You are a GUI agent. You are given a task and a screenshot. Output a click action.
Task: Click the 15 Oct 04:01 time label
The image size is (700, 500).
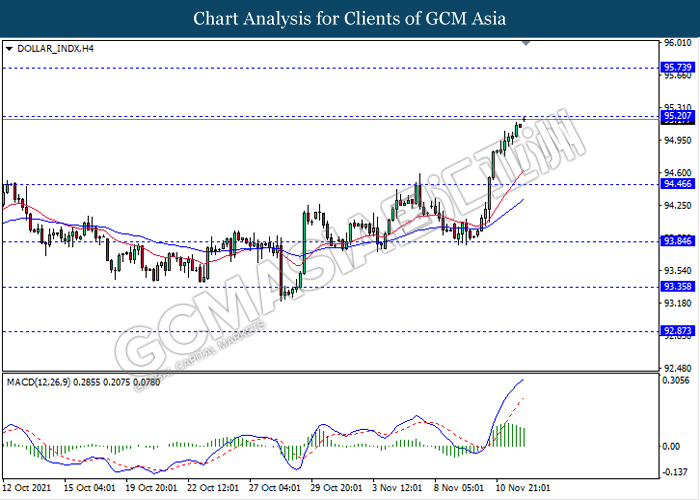(x=89, y=488)
